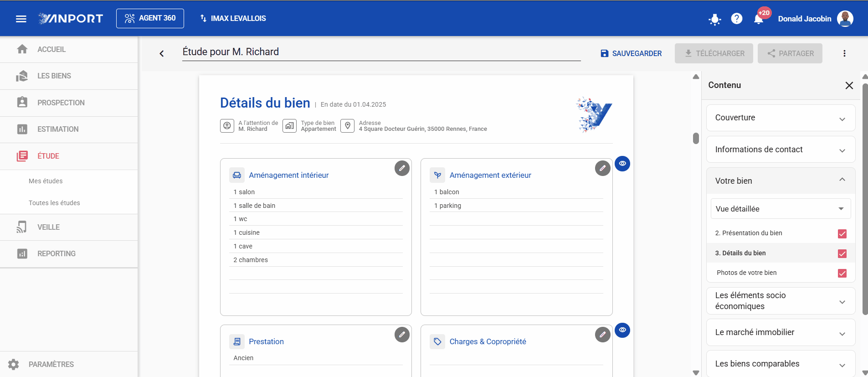Click the Charges & Copropriété tag icon

point(437,341)
